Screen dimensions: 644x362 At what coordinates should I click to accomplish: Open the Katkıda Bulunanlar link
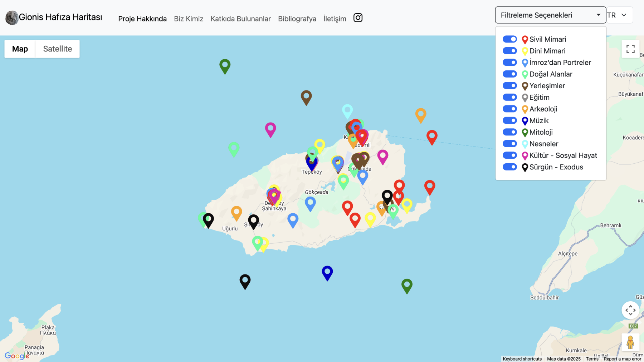240,19
